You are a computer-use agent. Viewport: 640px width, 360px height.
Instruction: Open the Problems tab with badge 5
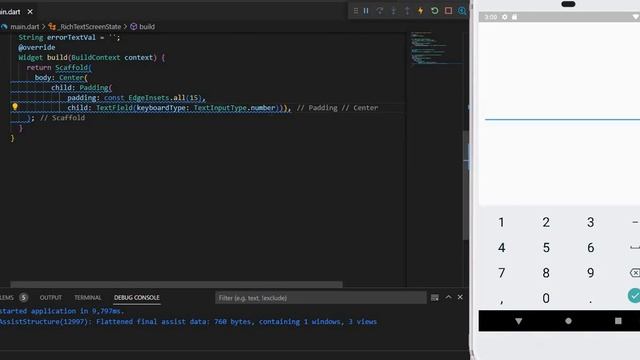pyautogui.click(x=13, y=298)
